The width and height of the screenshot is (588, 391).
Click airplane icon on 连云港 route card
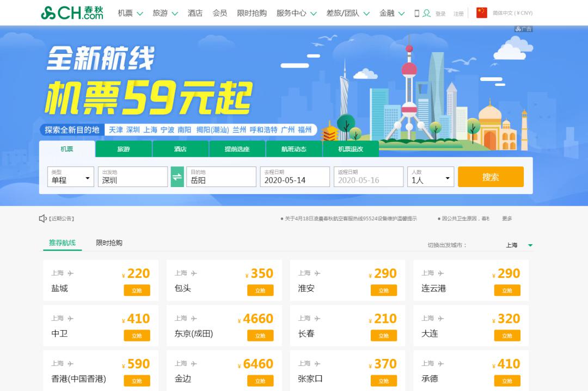click(x=440, y=274)
